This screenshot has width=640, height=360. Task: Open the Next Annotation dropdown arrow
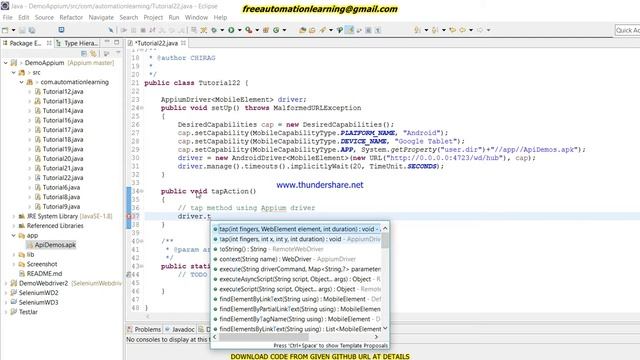point(426,30)
